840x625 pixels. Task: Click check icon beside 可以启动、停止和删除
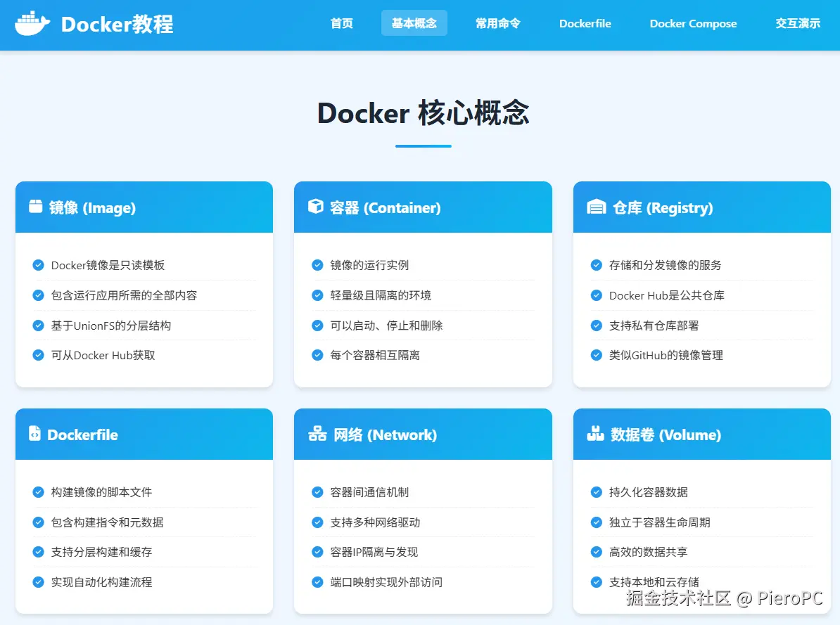pyautogui.click(x=318, y=325)
